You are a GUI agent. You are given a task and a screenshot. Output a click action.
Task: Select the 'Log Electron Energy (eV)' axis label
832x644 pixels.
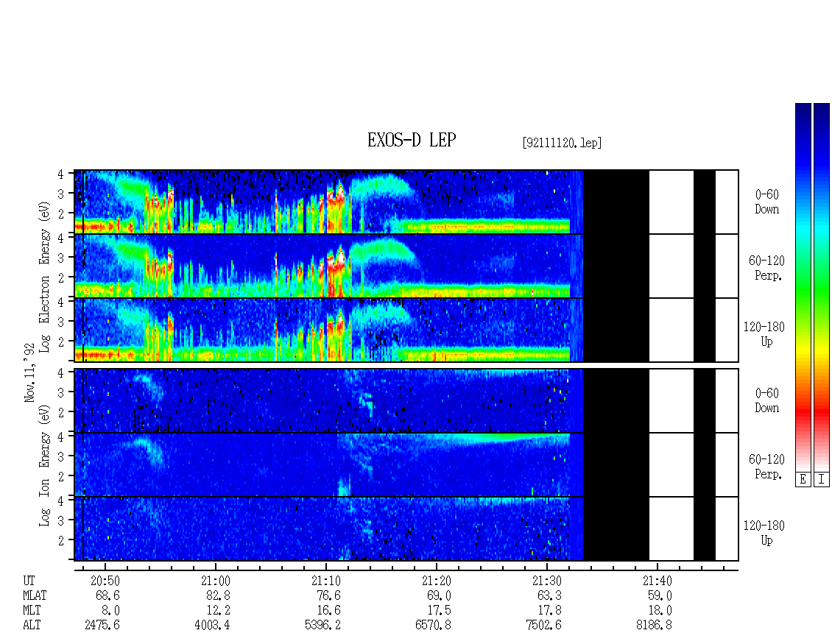[x=45, y=277]
